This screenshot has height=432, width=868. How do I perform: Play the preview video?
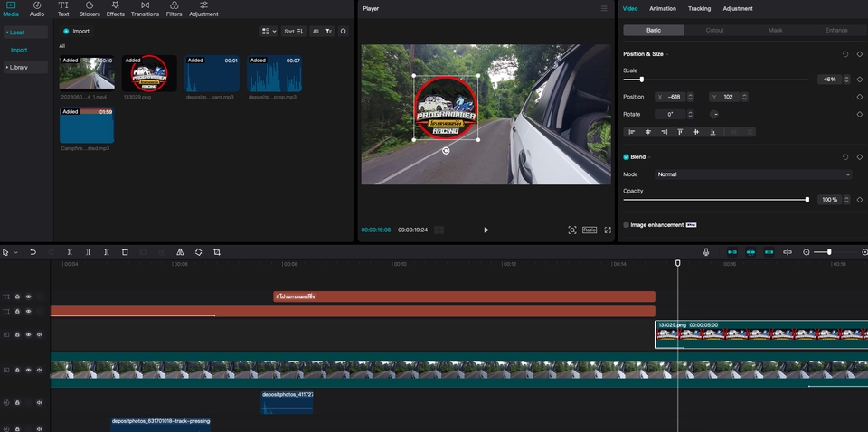pyautogui.click(x=486, y=230)
